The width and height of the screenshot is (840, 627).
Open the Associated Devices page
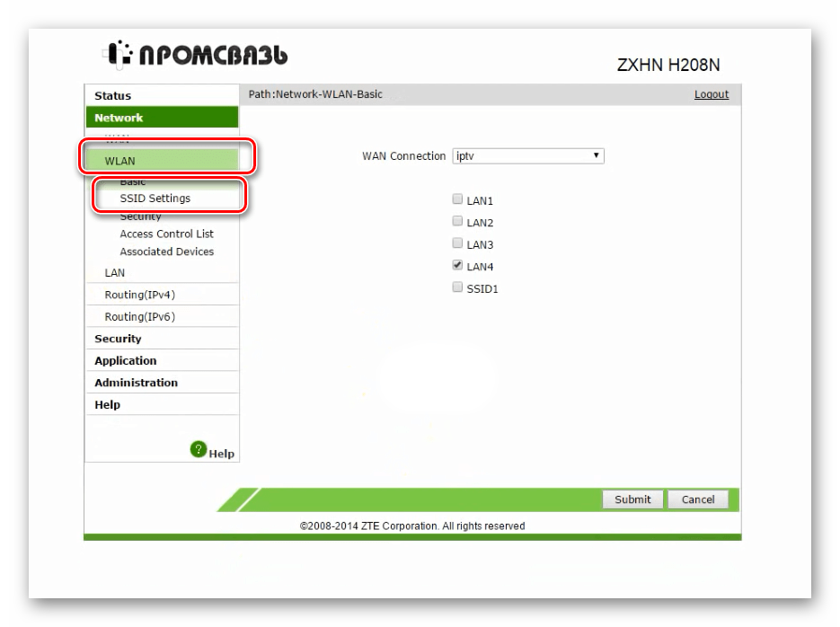pos(166,252)
